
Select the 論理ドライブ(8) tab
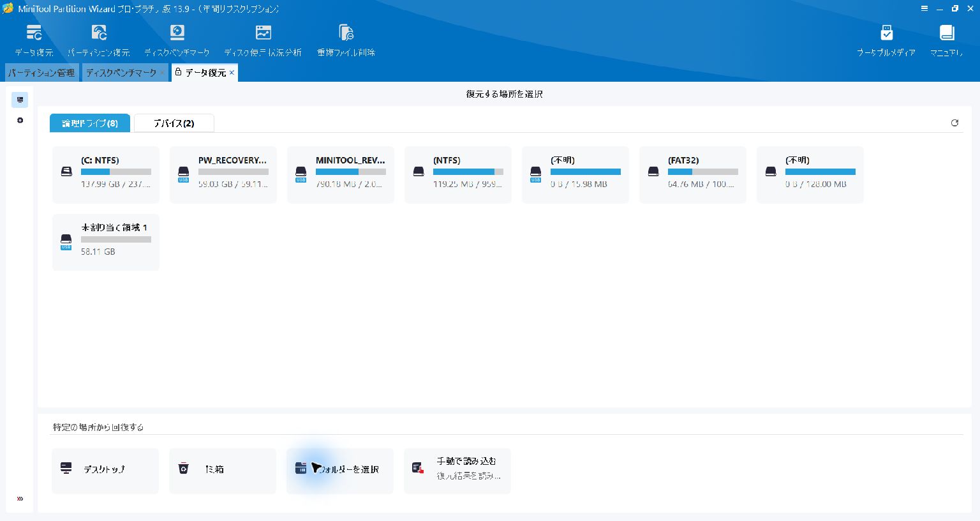[90, 123]
